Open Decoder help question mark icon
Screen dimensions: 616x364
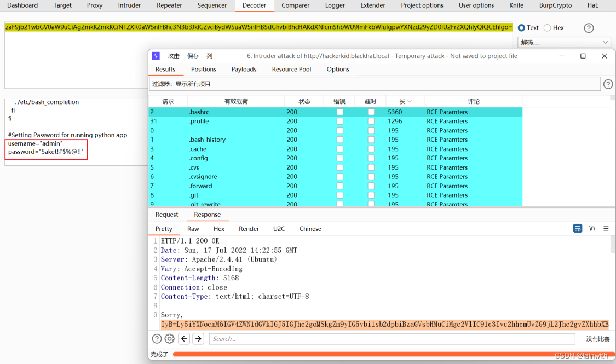(x=589, y=28)
